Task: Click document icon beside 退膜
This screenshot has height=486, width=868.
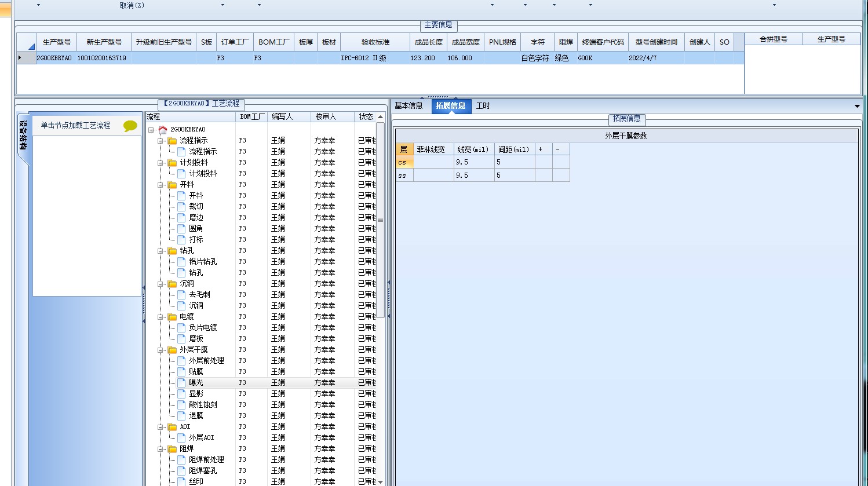Action: (181, 415)
